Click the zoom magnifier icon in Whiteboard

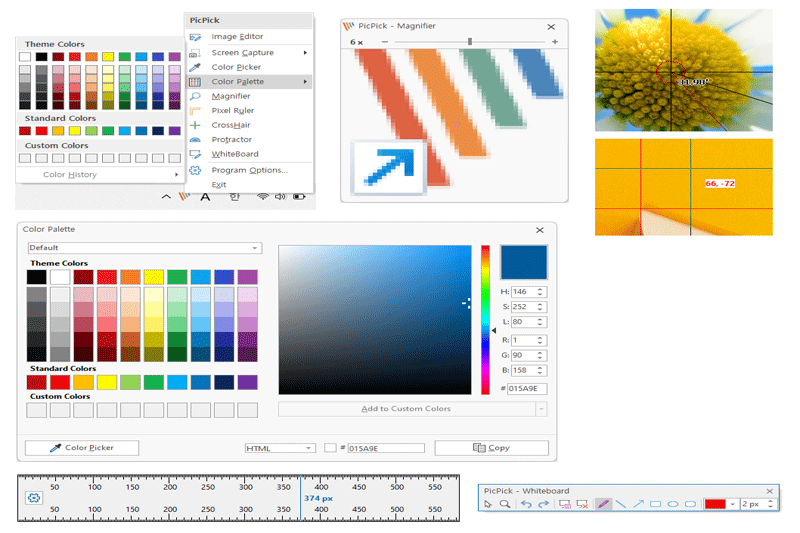505,504
